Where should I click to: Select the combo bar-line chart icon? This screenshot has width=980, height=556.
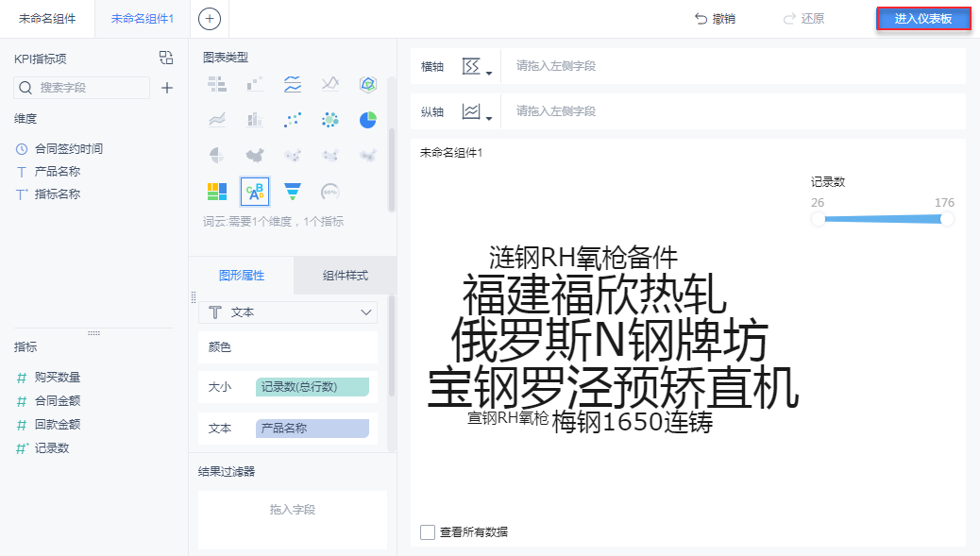coord(255,119)
